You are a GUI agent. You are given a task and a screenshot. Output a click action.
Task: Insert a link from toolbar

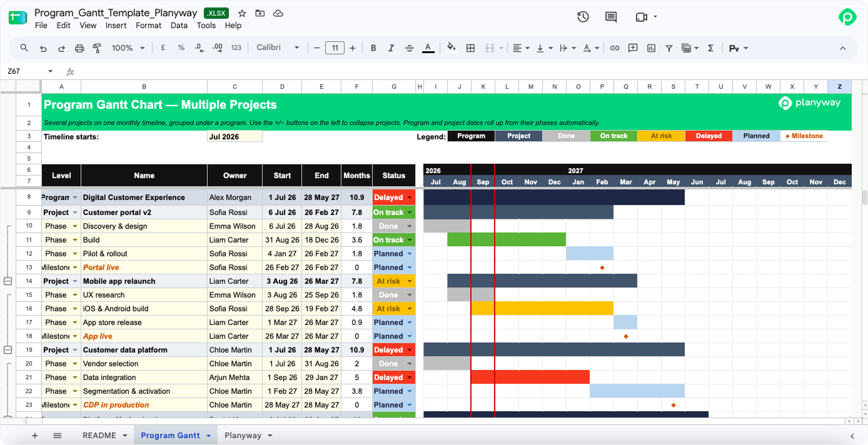point(615,48)
